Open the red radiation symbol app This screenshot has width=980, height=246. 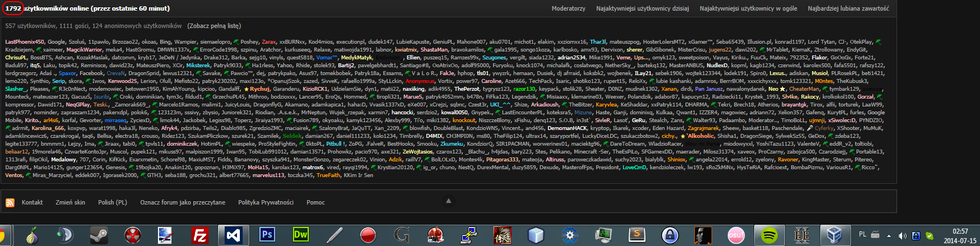coord(133,234)
